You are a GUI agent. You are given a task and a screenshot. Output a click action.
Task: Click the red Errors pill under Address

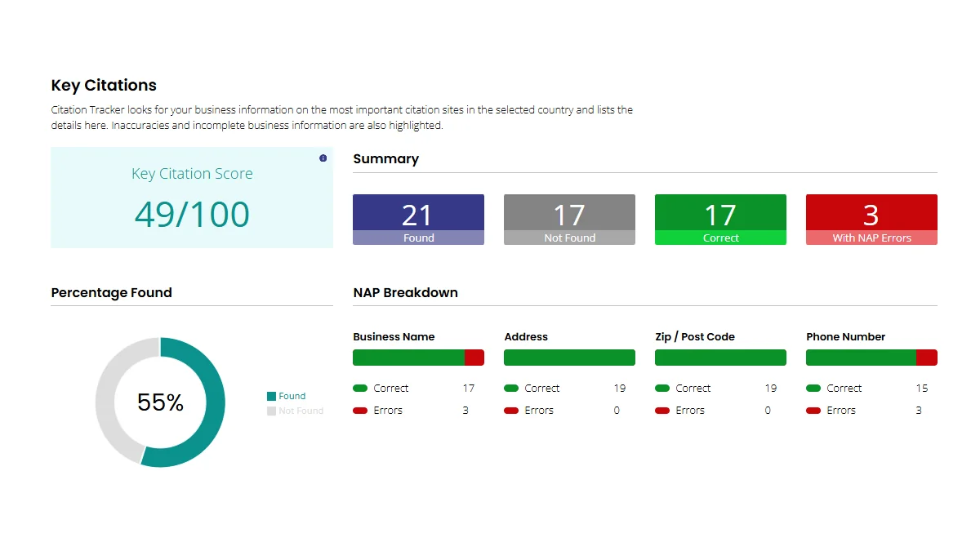[511, 411]
